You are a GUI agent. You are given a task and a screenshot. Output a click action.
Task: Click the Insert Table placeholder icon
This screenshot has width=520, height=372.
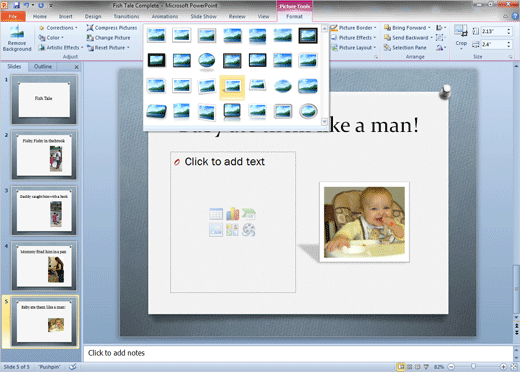click(216, 214)
